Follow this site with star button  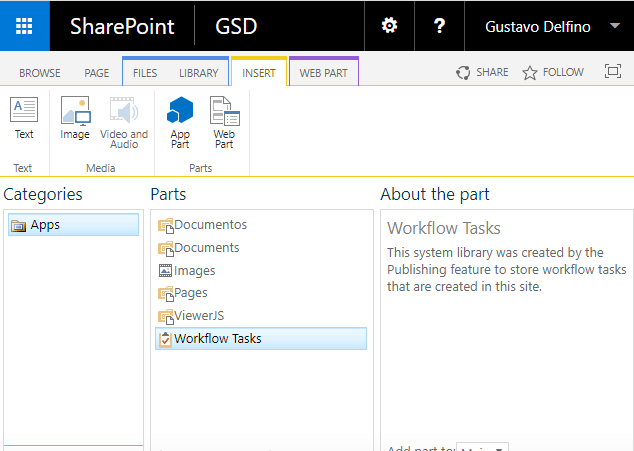pyautogui.click(x=553, y=73)
